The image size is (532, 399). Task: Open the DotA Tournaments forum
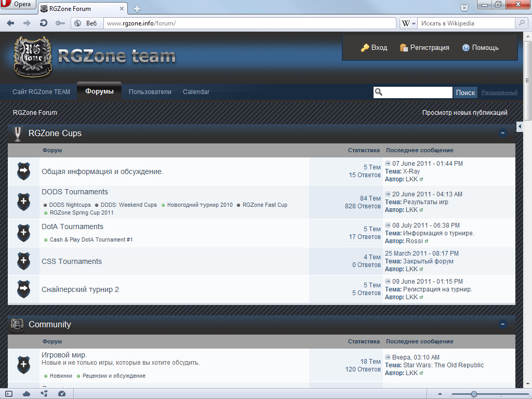pyautogui.click(x=72, y=227)
